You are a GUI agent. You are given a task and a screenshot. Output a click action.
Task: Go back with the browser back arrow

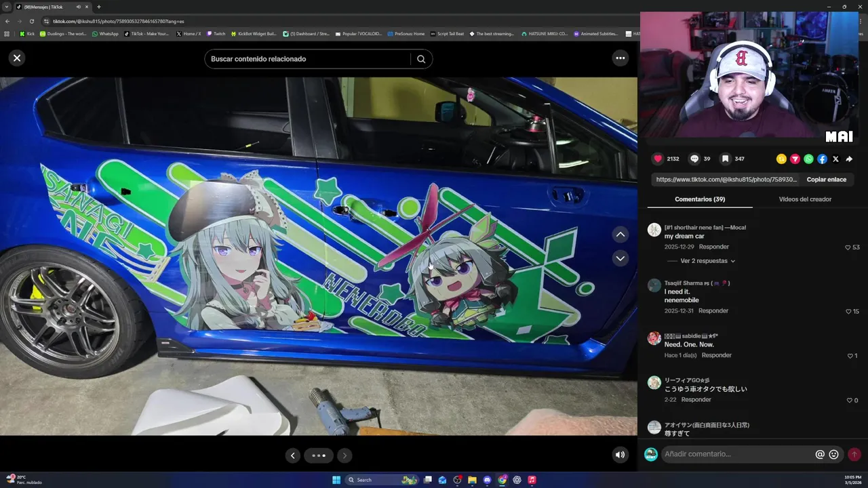click(x=7, y=21)
